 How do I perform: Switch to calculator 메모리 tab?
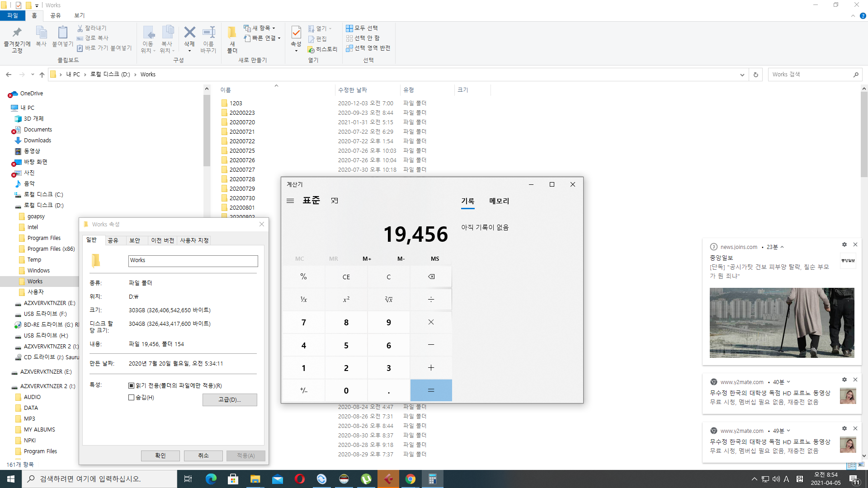point(499,201)
